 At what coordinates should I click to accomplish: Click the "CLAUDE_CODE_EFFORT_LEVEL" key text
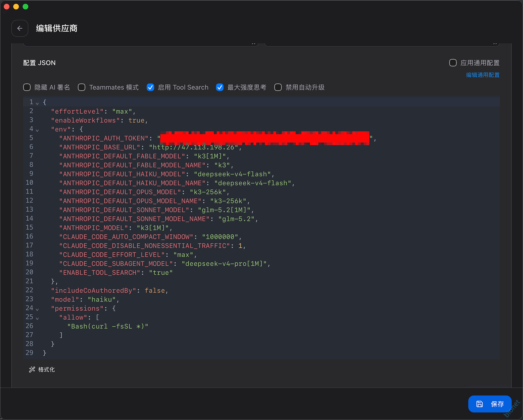[112, 255]
